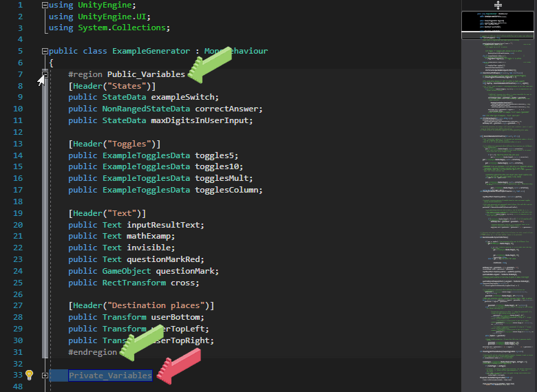This screenshot has width=537, height=392.
Task: Click the variable questionMarkRed
Action: pos(163,259)
